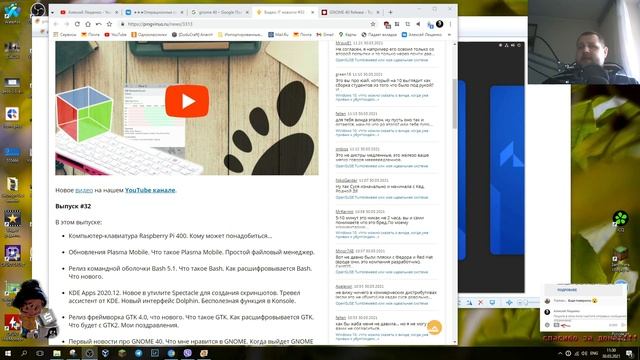Open Viber from the taskbar

pos(188,353)
